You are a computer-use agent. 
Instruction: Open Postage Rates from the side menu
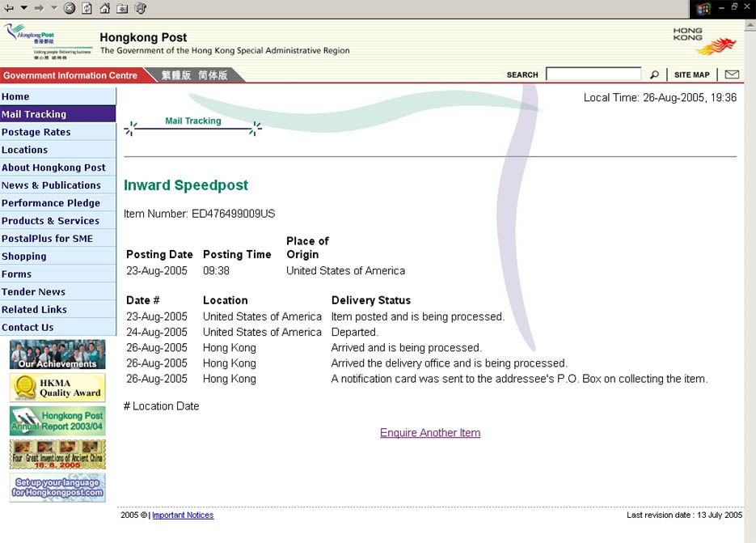point(57,132)
